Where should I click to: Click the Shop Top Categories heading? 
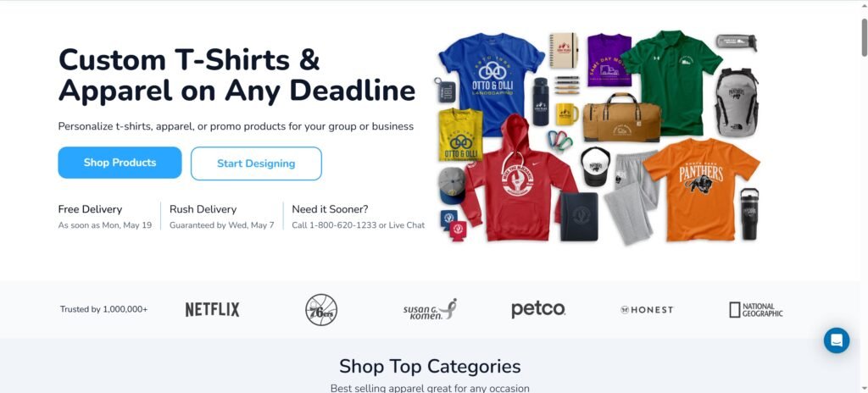[430, 366]
